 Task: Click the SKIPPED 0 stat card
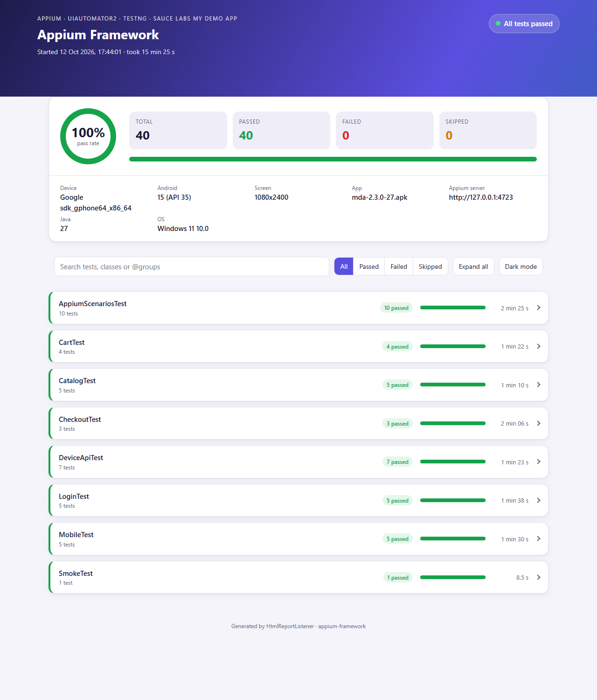[488, 130]
